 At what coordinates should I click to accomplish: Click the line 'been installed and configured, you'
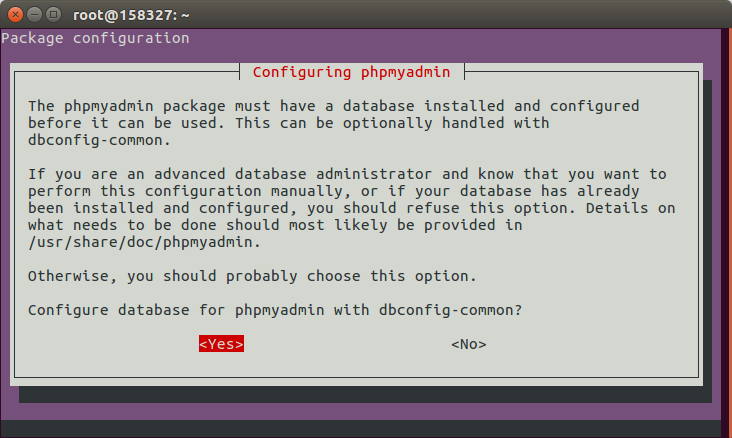[x=352, y=208]
